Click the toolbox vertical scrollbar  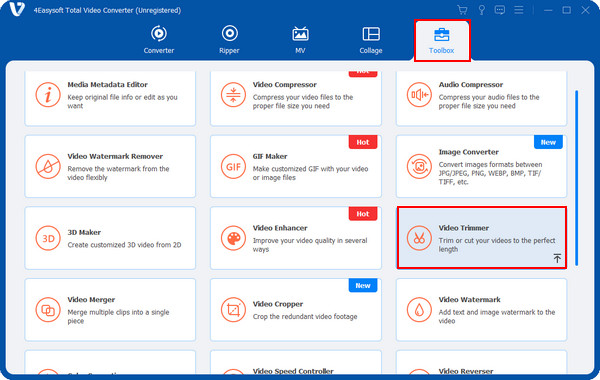[x=576, y=178]
